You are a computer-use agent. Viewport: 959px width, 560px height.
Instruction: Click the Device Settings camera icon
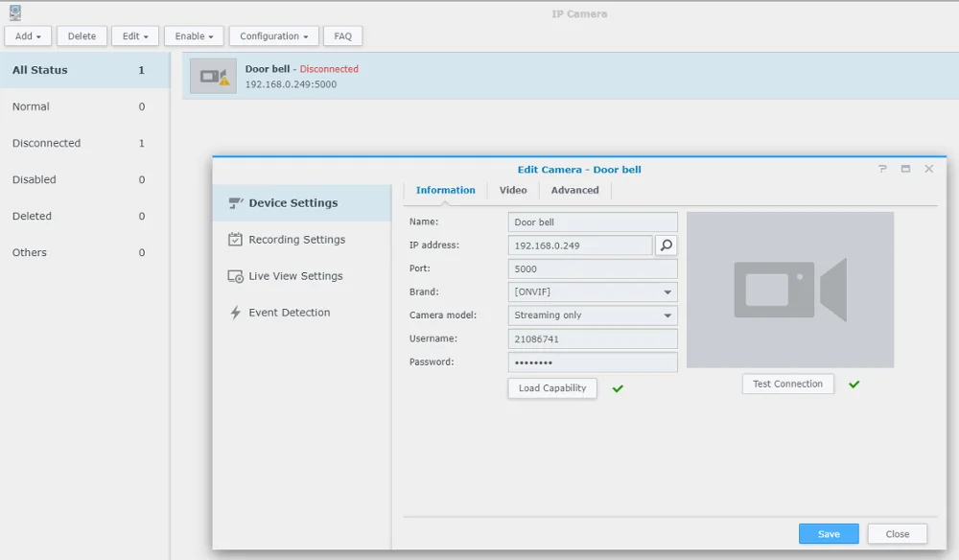click(x=236, y=203)
